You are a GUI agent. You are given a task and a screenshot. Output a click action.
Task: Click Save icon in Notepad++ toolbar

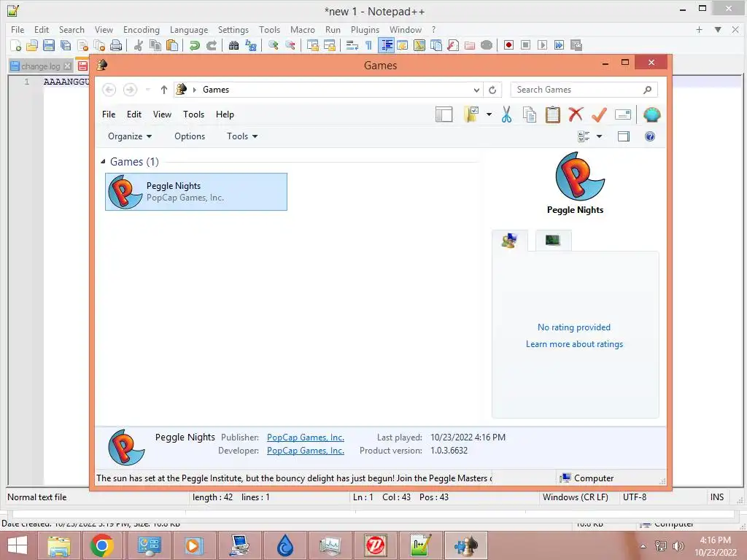coord(49,45)
